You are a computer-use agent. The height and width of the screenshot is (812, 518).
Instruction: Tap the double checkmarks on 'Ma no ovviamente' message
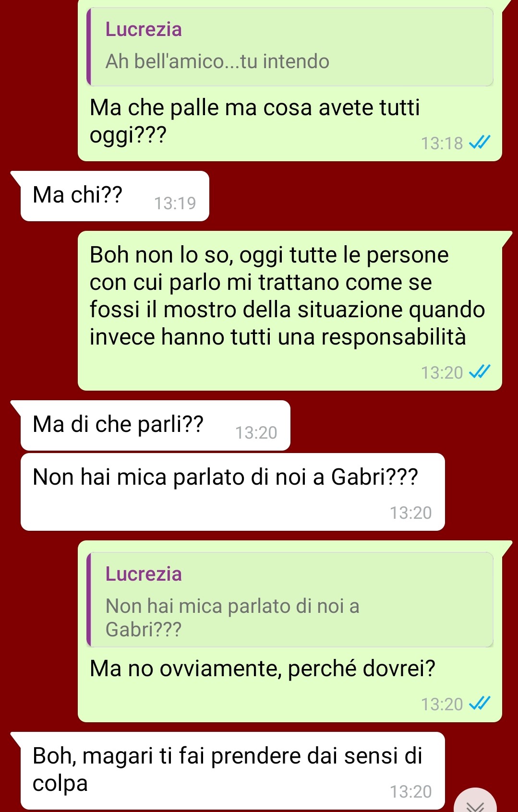(x=479, y=704)
